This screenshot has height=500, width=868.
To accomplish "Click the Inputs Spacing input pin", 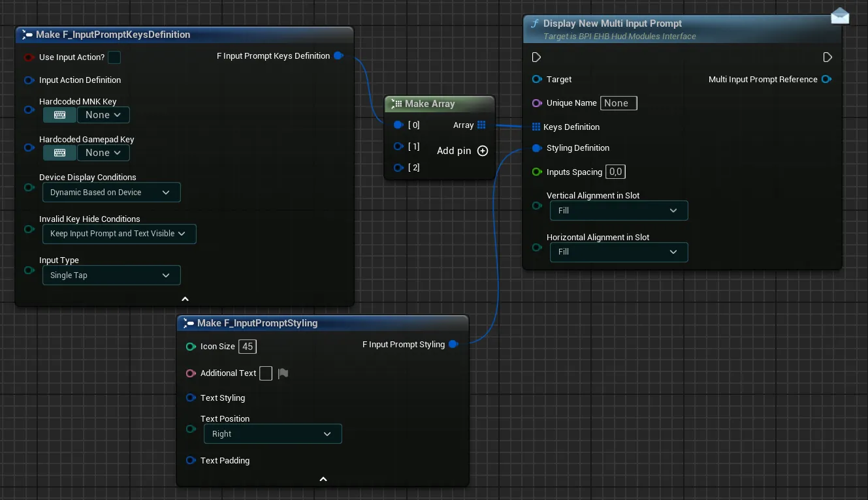I will (537, 172).
